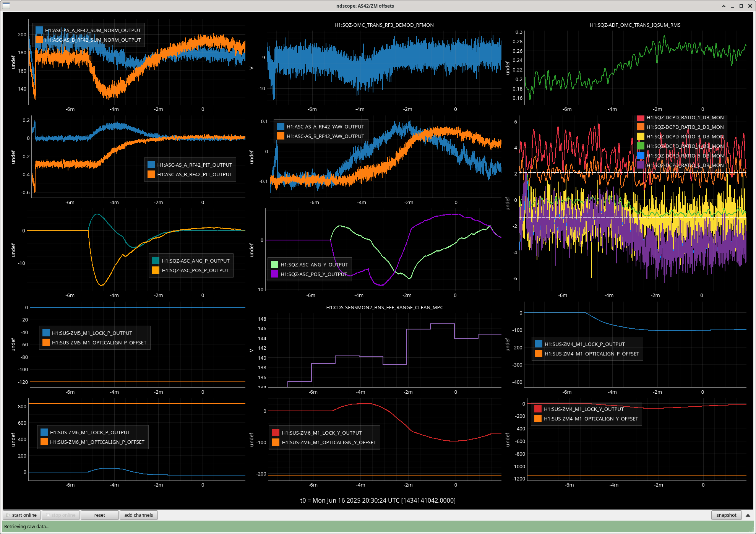
Task: Open the add channels dialog
Action: point(139,515)
